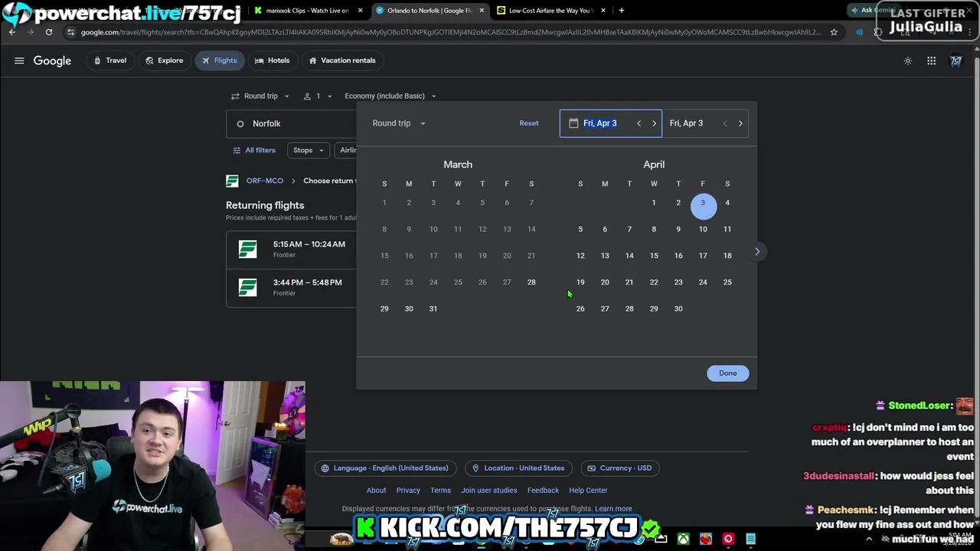Choose April 1 in the calendar
The image size is (980, 551).
pos(654,203)
